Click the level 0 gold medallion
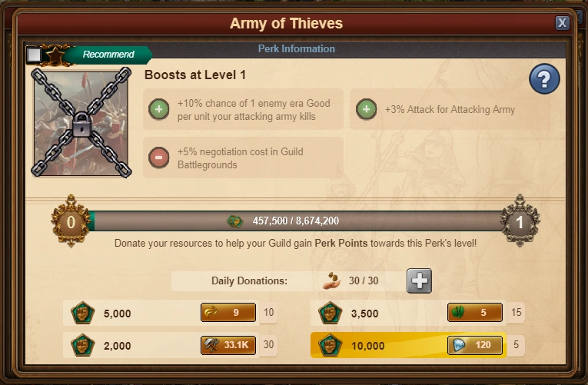 71,221
